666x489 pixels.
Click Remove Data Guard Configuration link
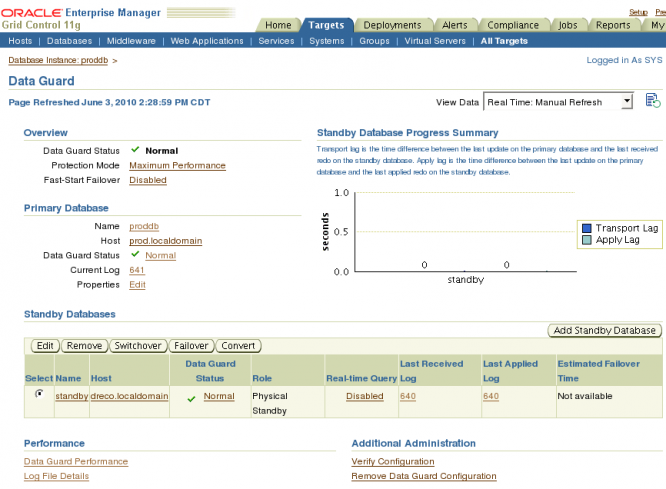(x=424, y=476)
